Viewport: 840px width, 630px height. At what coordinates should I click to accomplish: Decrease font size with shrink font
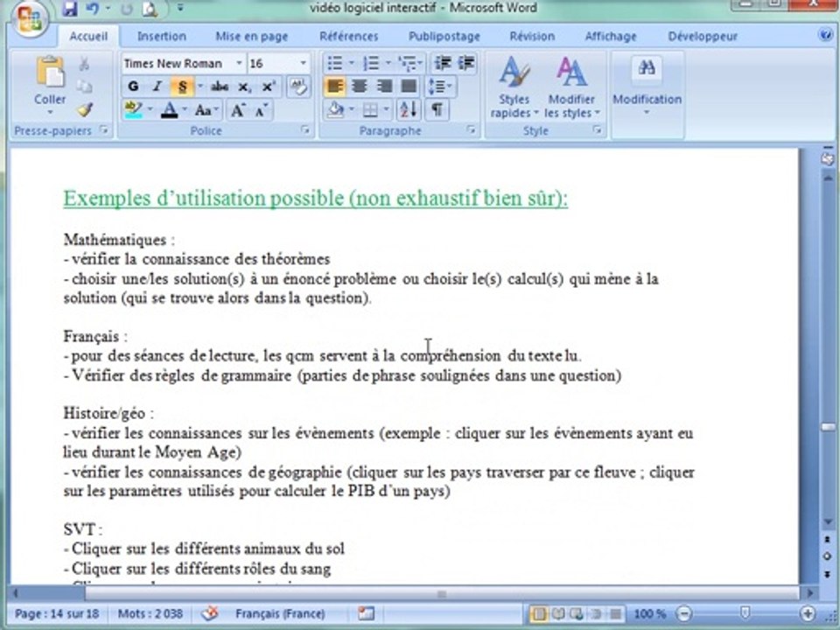click(262, 110)
